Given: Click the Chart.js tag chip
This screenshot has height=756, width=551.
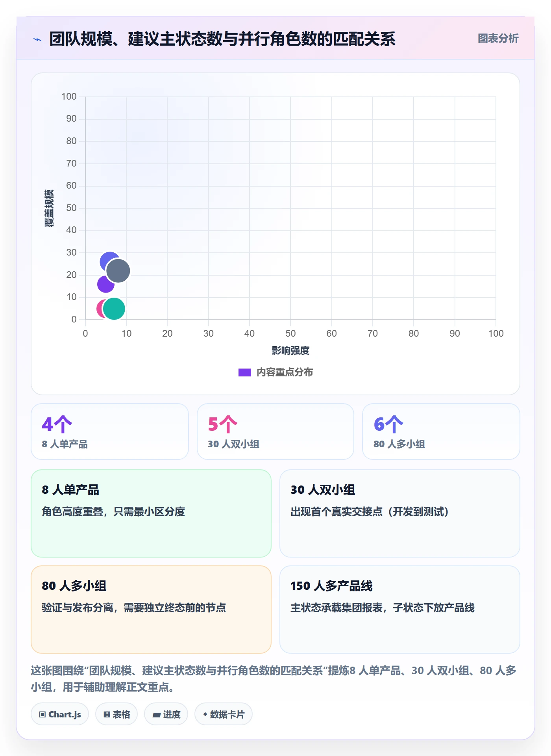Looking at the screenshot, I should [x=60, y=714].
